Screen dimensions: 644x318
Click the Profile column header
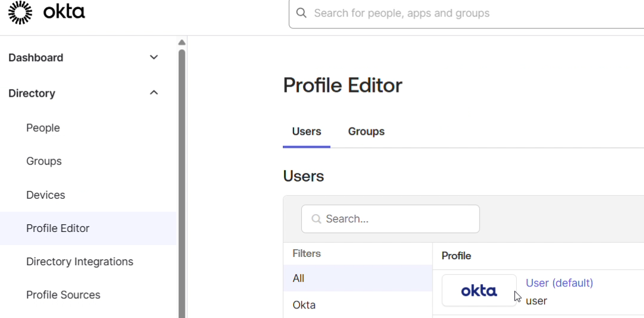click(x=456, y=256)
